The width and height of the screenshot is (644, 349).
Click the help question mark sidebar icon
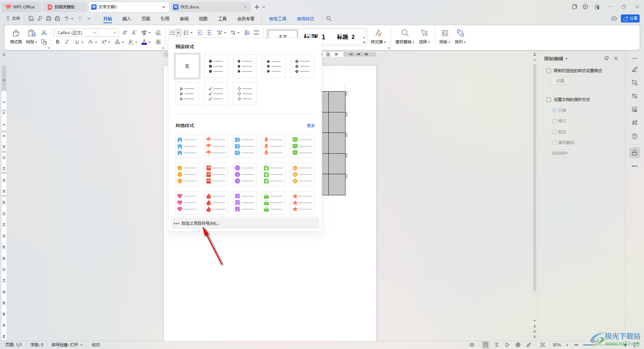pyautogui.click(x=635, y=136)
